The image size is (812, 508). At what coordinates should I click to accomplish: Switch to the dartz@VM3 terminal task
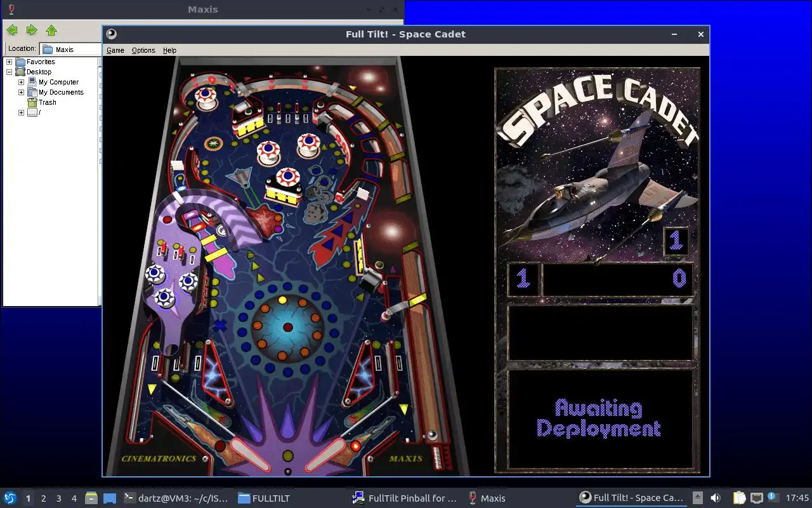click(176, 498)
